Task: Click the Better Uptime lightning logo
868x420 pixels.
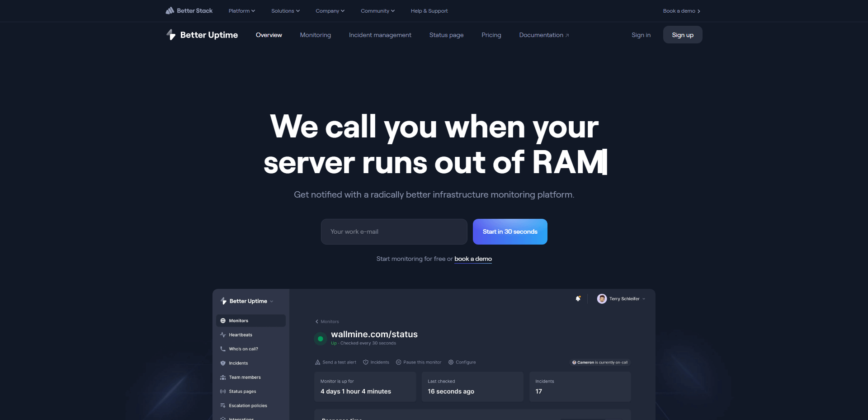Action: tap(171, 35)
